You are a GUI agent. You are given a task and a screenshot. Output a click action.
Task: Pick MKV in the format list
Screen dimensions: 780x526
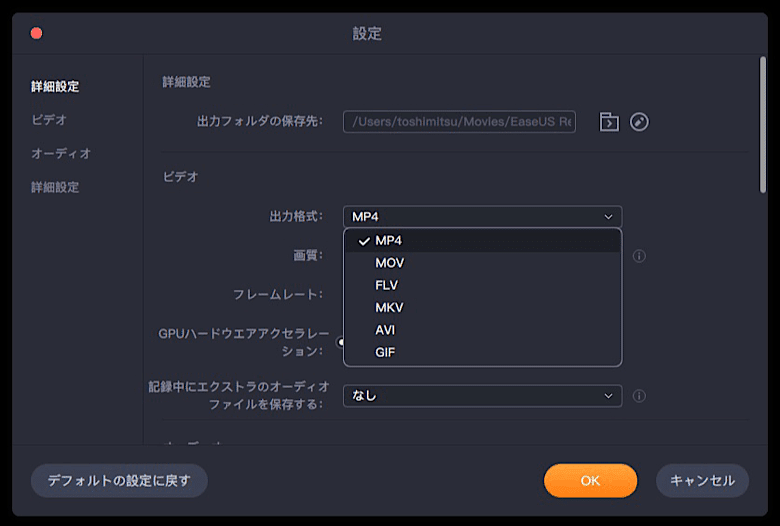click(x=483, y=308)
